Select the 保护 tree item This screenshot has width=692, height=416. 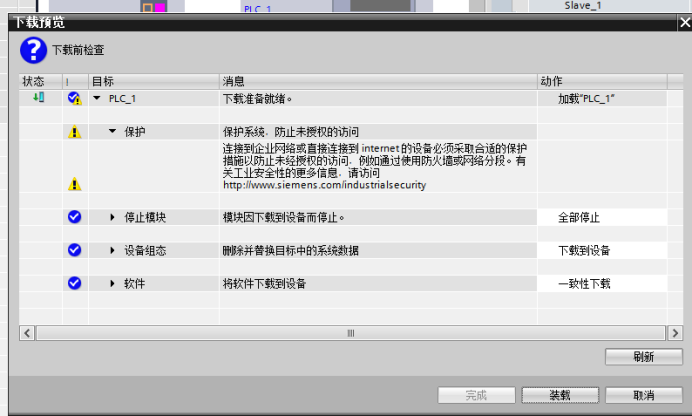tap(135, 131)
